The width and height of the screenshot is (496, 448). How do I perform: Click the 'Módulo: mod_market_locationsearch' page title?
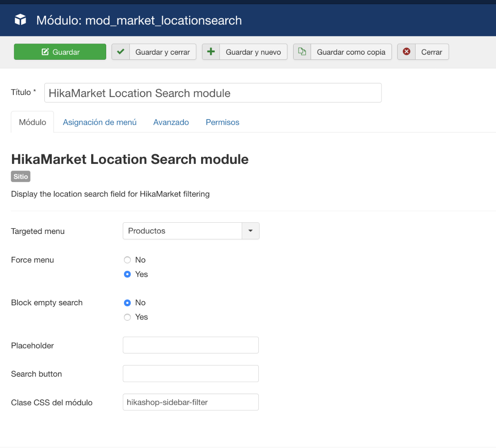[x=139, y=20]
